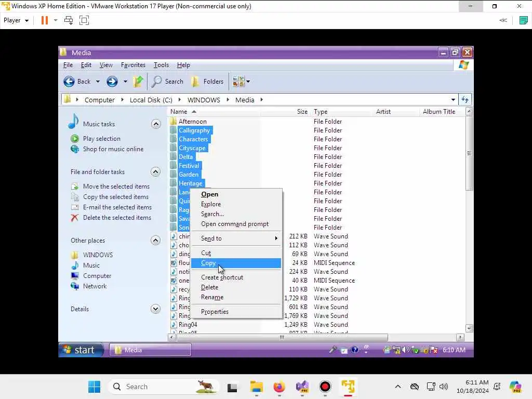
Task: Click the red X Delete selected items icon
Action: (x=75, y=218)
